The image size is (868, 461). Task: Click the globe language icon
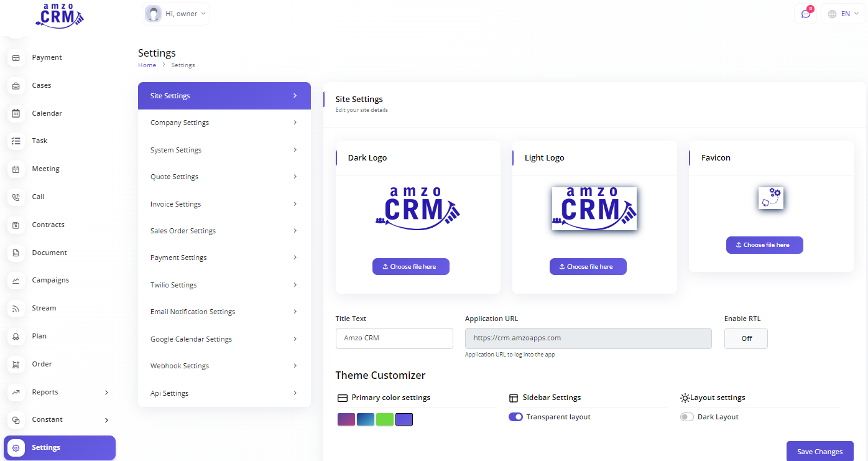832,14
